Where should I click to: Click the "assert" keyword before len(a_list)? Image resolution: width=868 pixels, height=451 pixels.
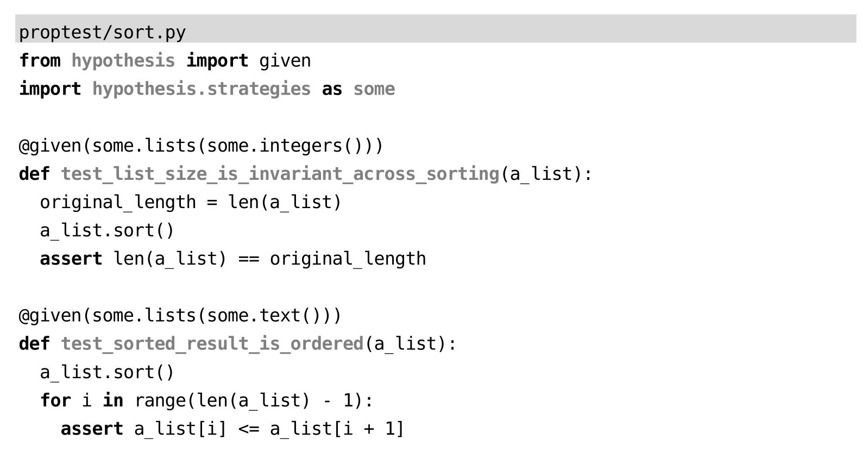pos(71,259)
